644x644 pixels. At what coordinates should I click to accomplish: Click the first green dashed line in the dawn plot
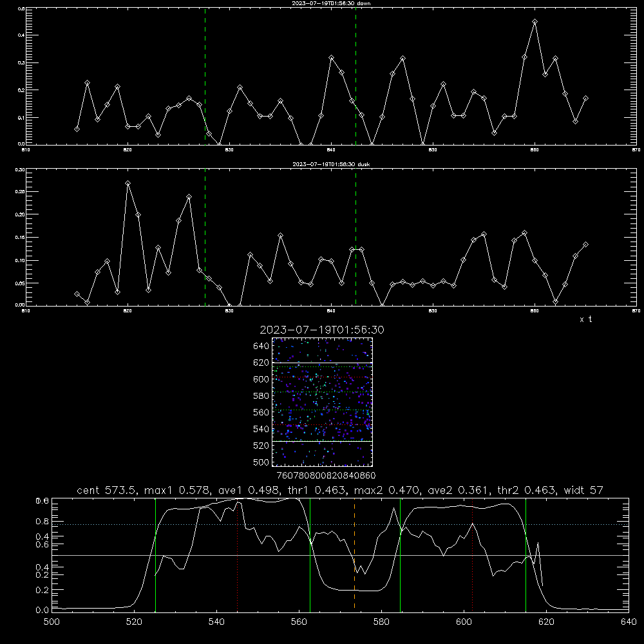click(x=205, y=76)
